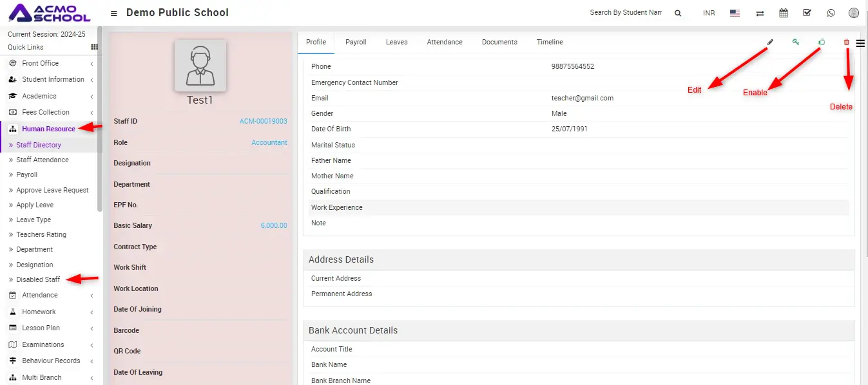
Task: Open the Documents tab
Action: 499,42
